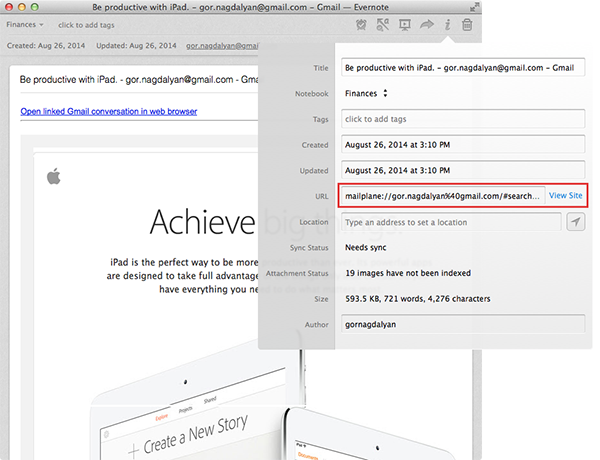
Task: Click the 'Create a New Story' iPad image
Action: (x=195, y=434)
